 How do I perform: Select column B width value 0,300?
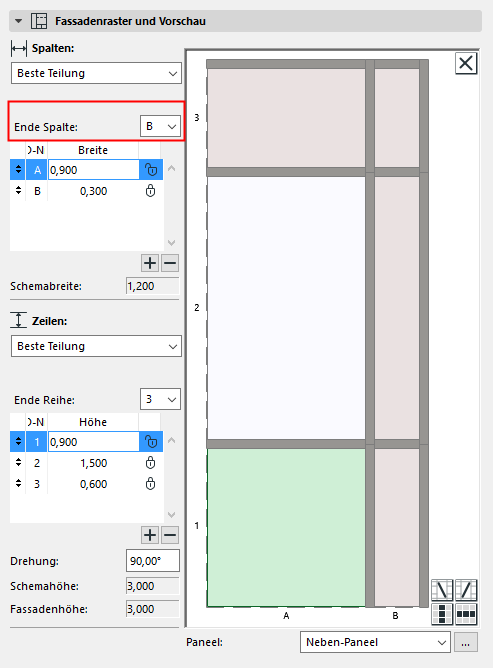(93, 191)
